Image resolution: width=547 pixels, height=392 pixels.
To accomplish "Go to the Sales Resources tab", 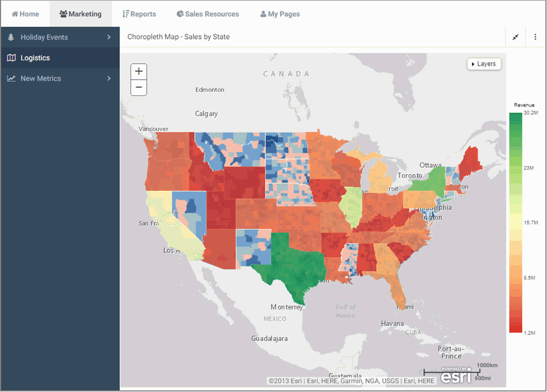I will 207,14.
